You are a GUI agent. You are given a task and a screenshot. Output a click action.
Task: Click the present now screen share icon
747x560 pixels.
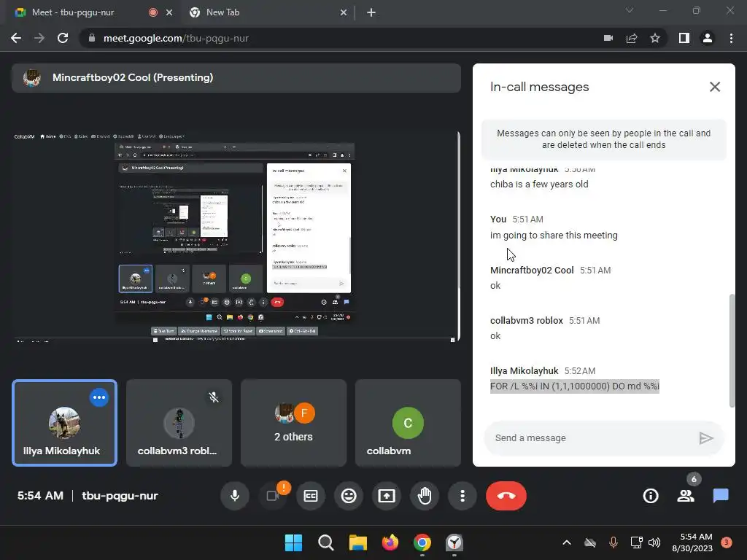387,496
